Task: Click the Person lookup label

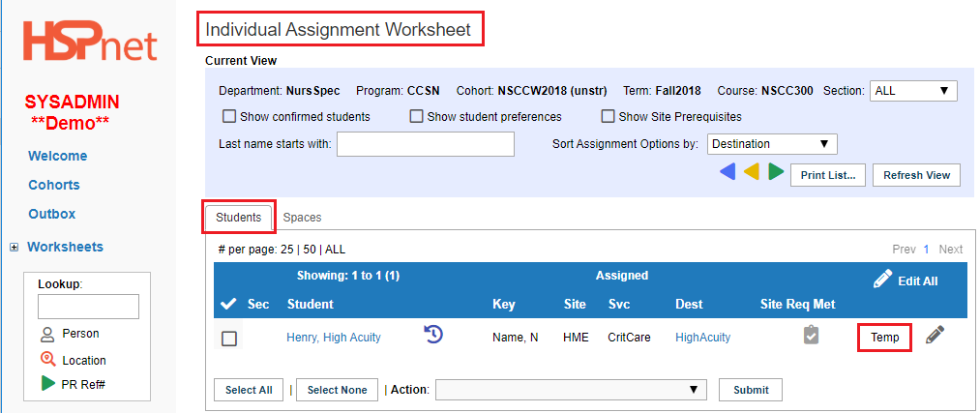Action: (x=80, y=334)
